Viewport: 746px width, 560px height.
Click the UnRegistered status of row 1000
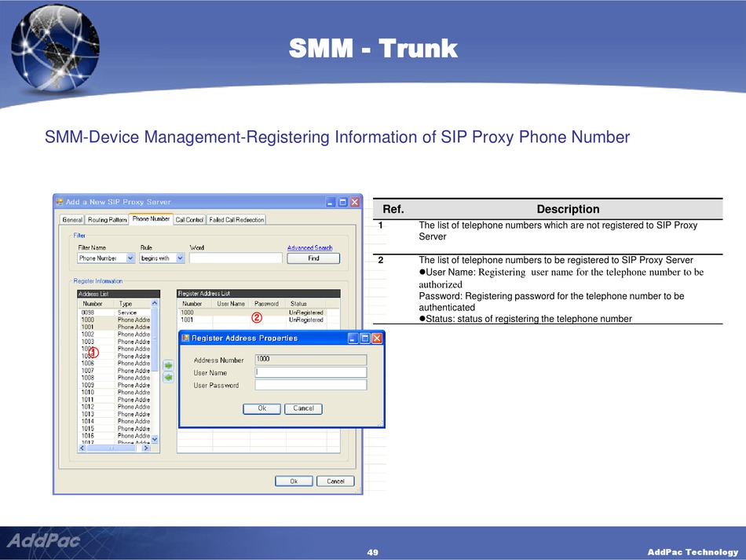(x=306, y=313)
